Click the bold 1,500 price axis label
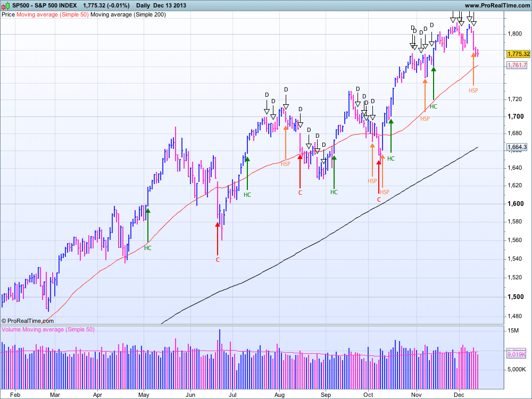 click(516, 296)
